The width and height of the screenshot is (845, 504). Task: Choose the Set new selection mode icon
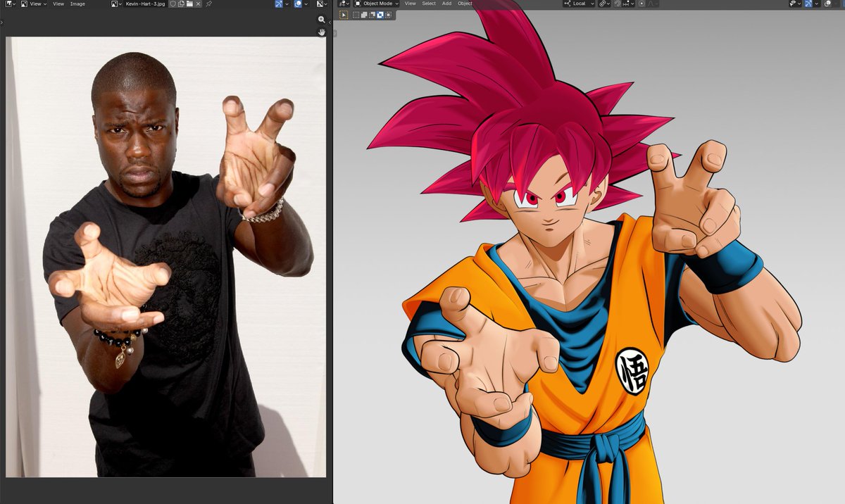coord(356,15)
